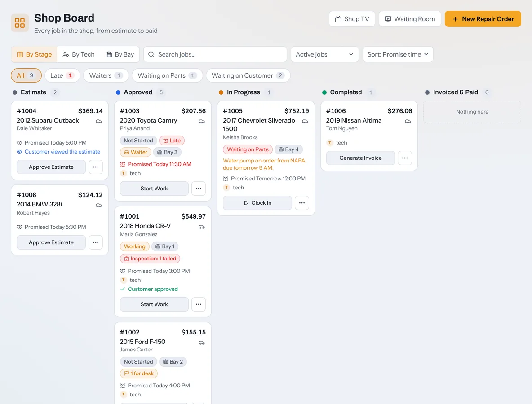The height and width of the screenshot is (404, 532).
Task: Click the tech avatar on #1006 card
Action: pos(329,143)
